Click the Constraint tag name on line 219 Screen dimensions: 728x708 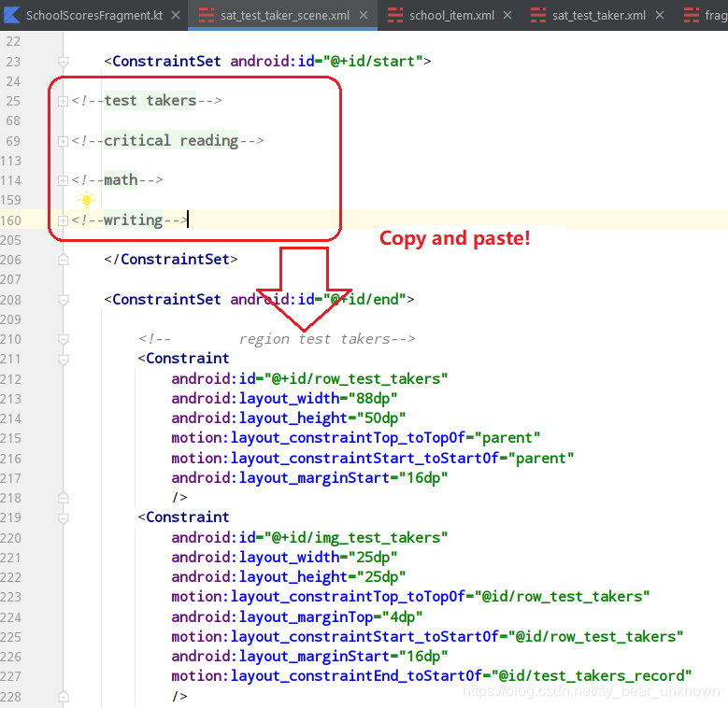188,517
